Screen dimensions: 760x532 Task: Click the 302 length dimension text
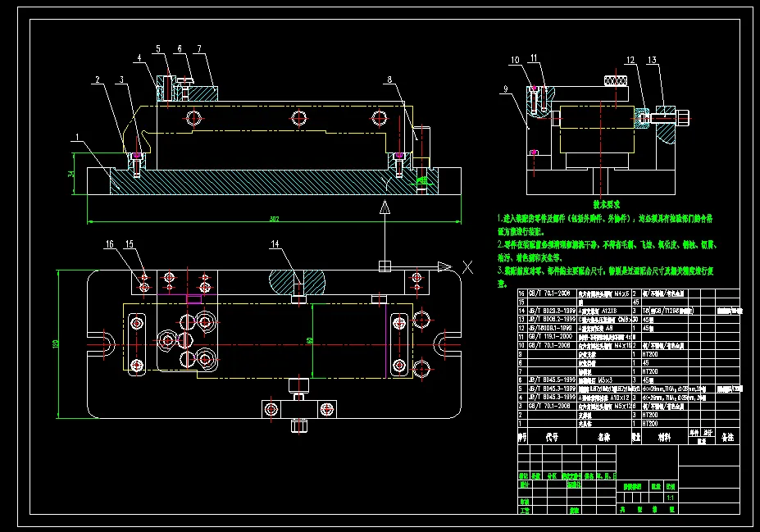[275, 219]
